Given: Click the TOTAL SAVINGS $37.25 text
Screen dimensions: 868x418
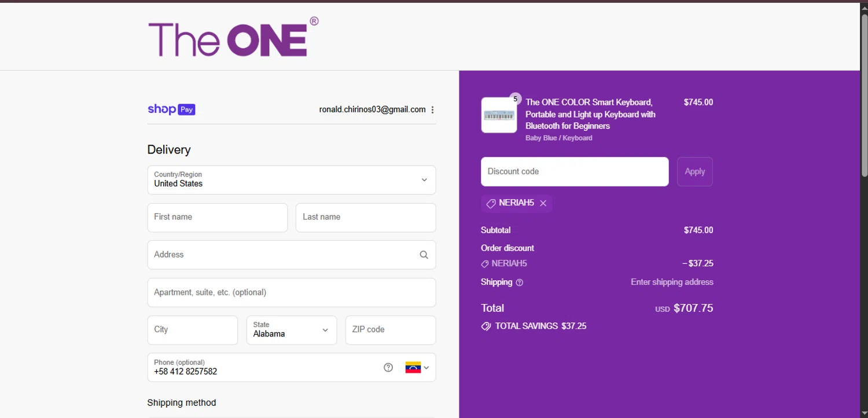Looking at the screenshot, I should tap(540, 327).
